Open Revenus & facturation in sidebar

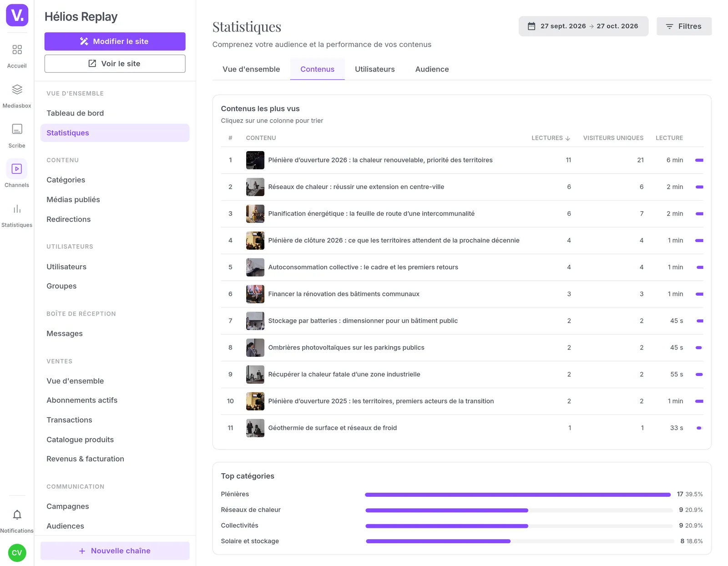click(115, 459)
